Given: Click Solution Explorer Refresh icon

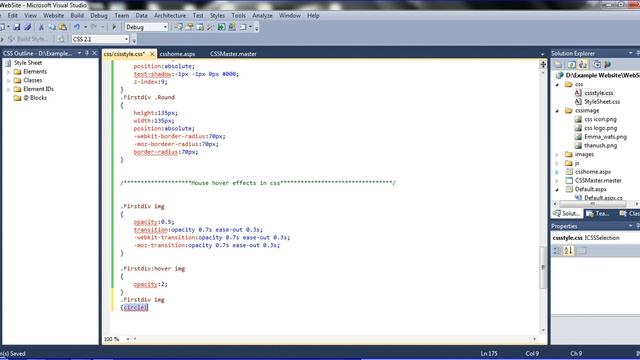Looking at the screenshot, I should coord(571,64).
